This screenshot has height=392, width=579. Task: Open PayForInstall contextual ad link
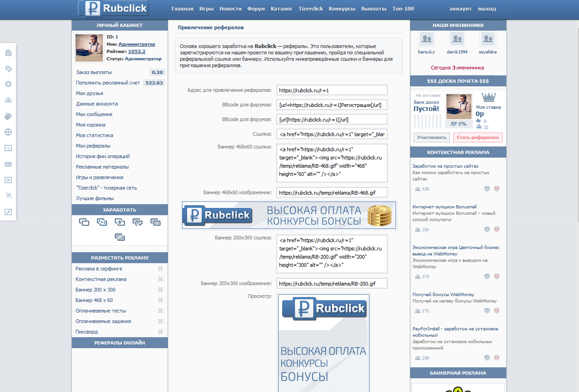pos(456,332)
